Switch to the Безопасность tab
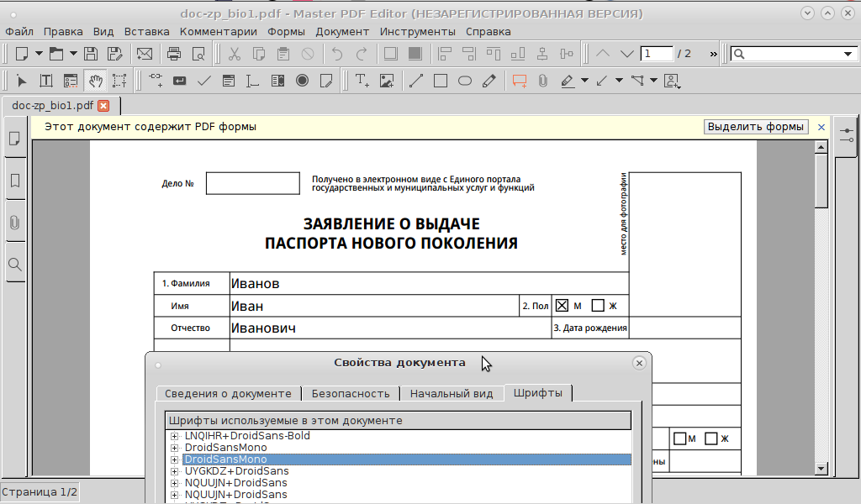 pyautogui.click(x=351, y=393)
